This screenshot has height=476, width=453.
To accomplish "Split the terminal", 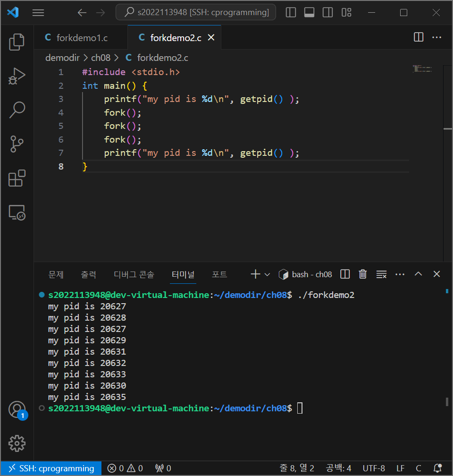I will point(345,274).
